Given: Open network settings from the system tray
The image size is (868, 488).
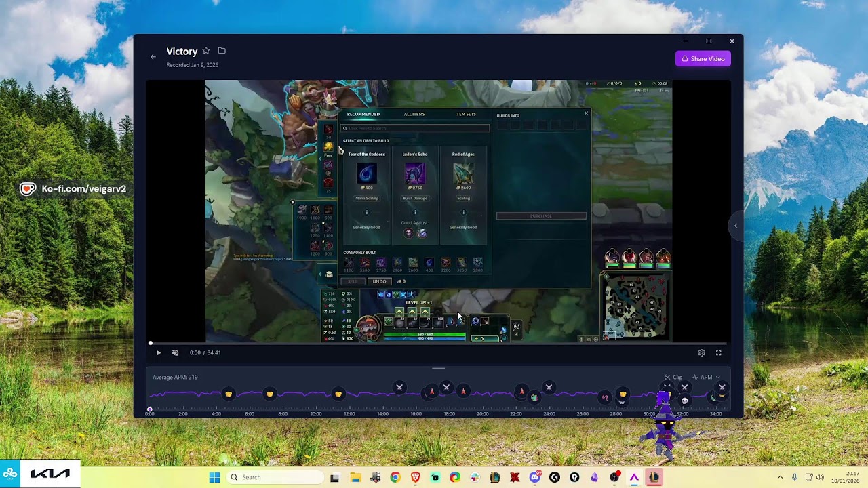Looking at the screenshot, I should tap(808, 477).
